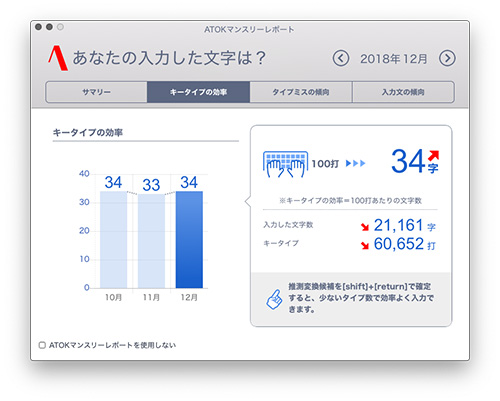Switch to 入力文の傾向 tab
Screen dimensions: 500x401
click(x=403, y=92)
